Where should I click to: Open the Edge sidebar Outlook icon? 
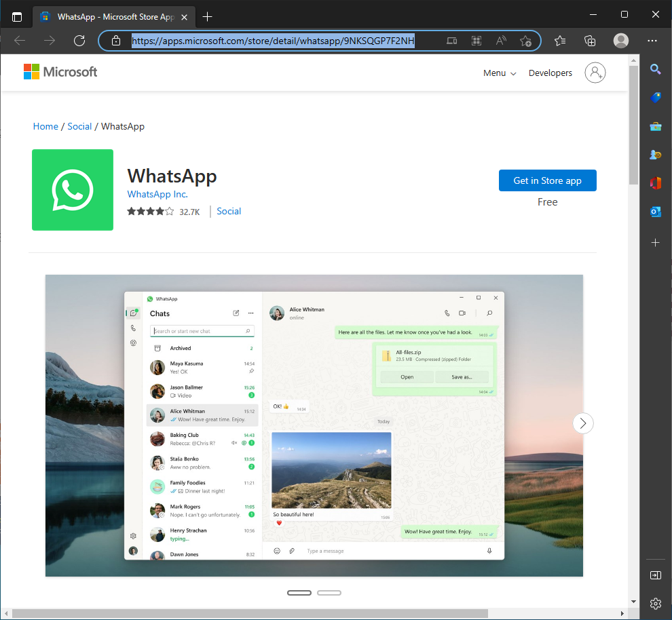(x=655, y=212)
